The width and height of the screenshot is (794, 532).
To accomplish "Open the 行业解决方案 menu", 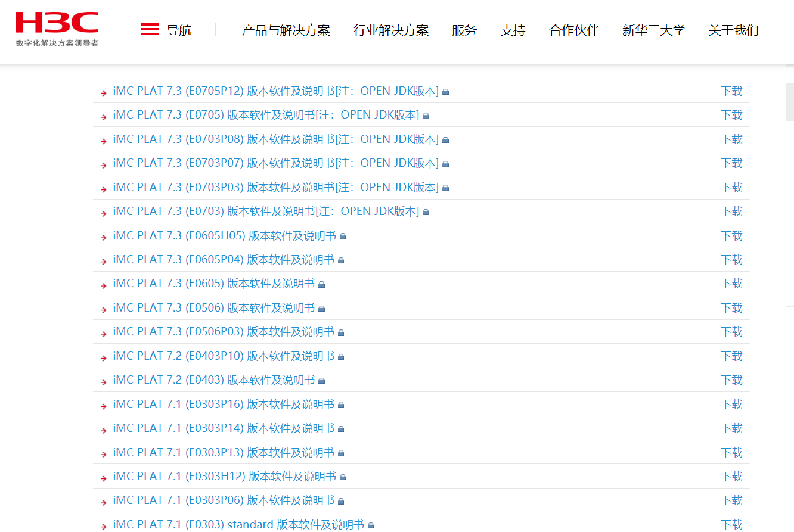I will [x=391, y=30].
